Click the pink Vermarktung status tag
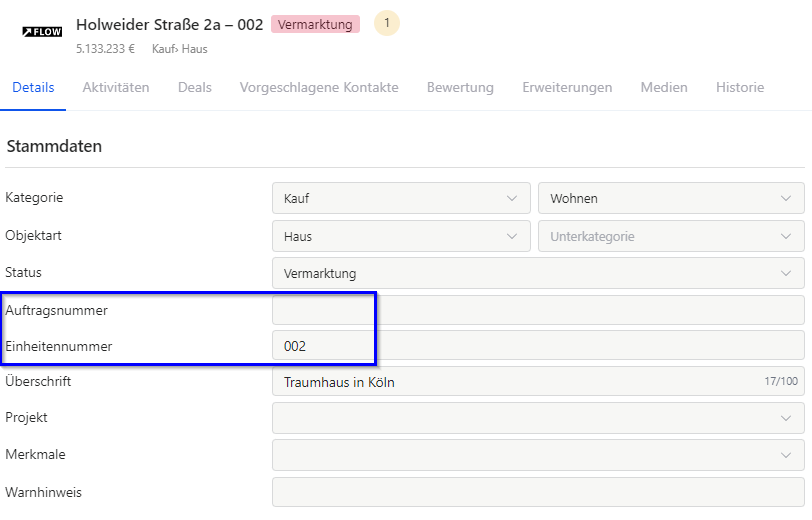 (315, 24)
